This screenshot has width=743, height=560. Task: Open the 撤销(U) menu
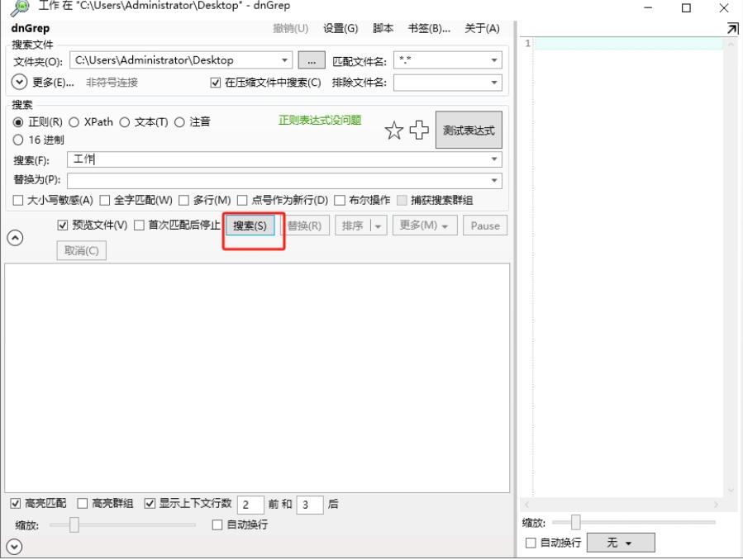tap(290, 28)
